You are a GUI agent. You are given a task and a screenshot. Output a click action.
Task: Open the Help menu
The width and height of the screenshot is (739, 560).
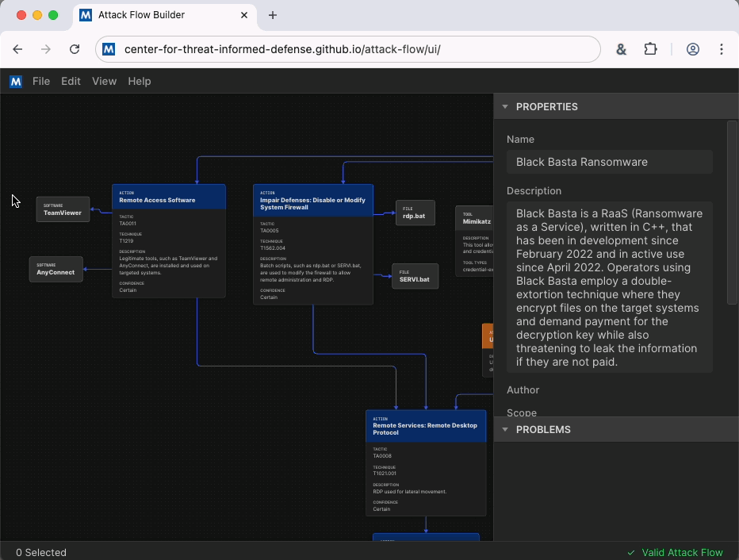[x=140, y=81]
